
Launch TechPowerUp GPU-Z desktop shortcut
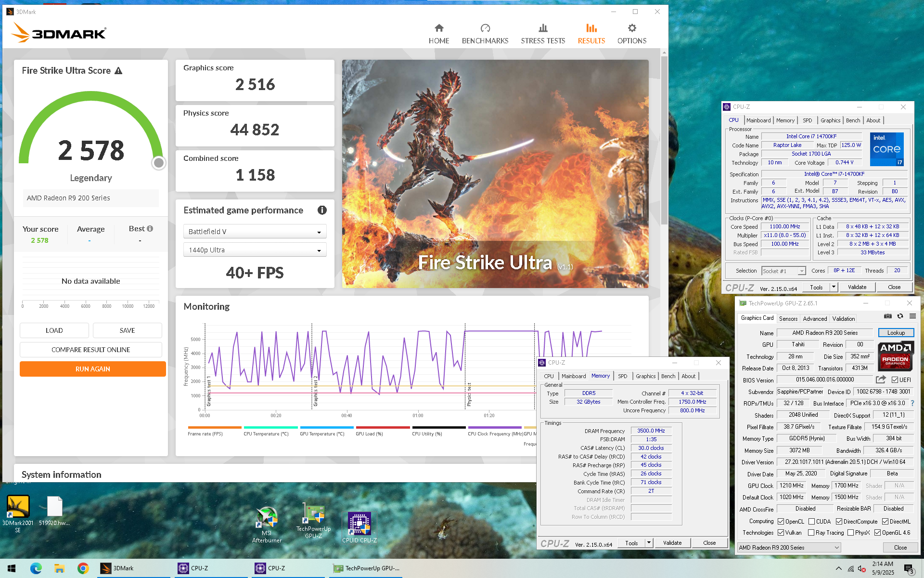pyautogui.click(x=313, y=521)
